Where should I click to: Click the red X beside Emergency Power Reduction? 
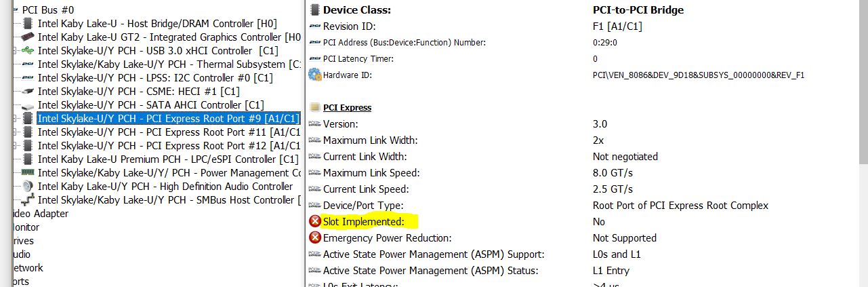tap(315, 237)
